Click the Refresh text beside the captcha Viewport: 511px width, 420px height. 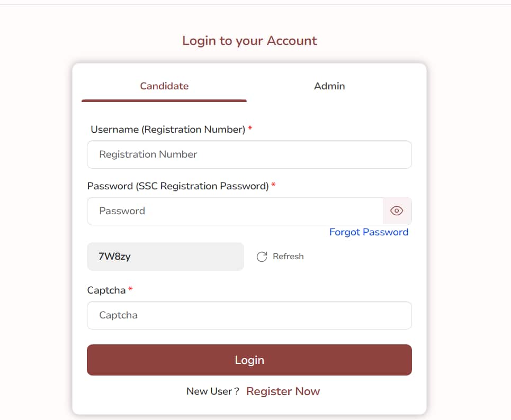click(x=288, y=257)
